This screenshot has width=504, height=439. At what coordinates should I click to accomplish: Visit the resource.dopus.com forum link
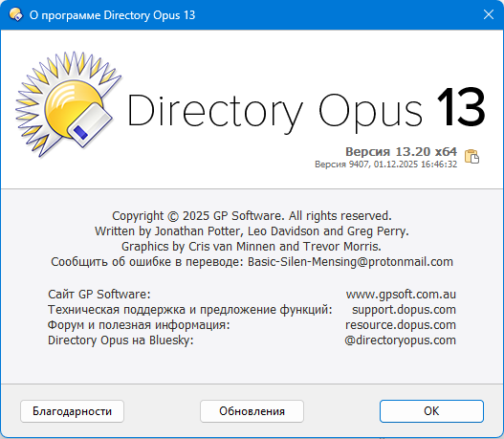click(401, 324)
